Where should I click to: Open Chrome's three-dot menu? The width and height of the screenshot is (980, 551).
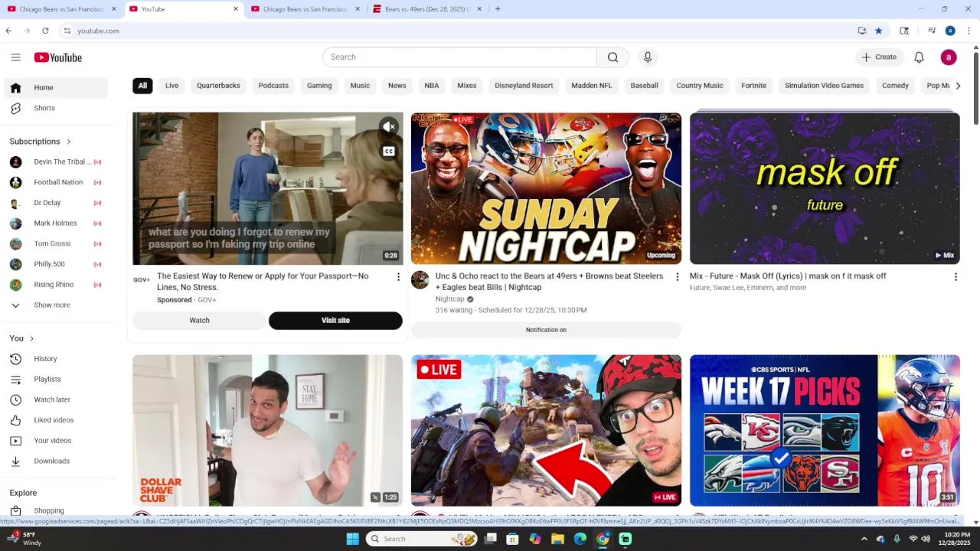[x=969, y=31]
